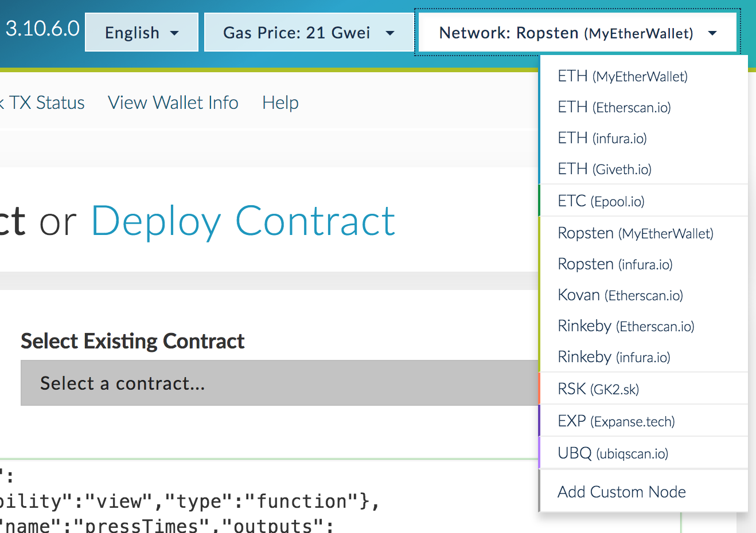
Task: Click inside the ABI JSON text area
Action: (x=340, y=496)
